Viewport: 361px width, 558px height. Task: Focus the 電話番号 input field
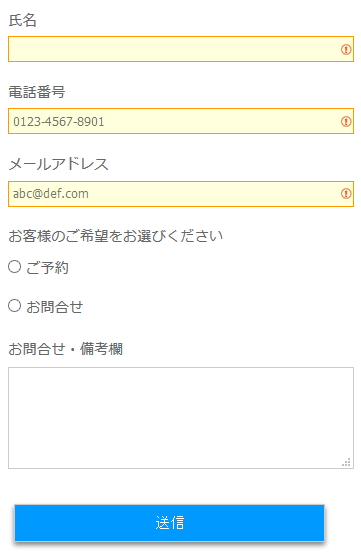pos(181,121)
